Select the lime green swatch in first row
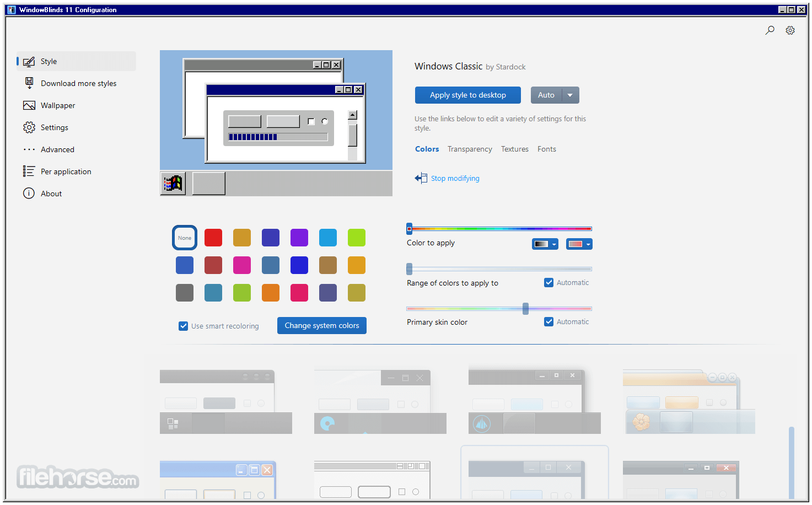This screenshot has height=505, width=812. 357,238
